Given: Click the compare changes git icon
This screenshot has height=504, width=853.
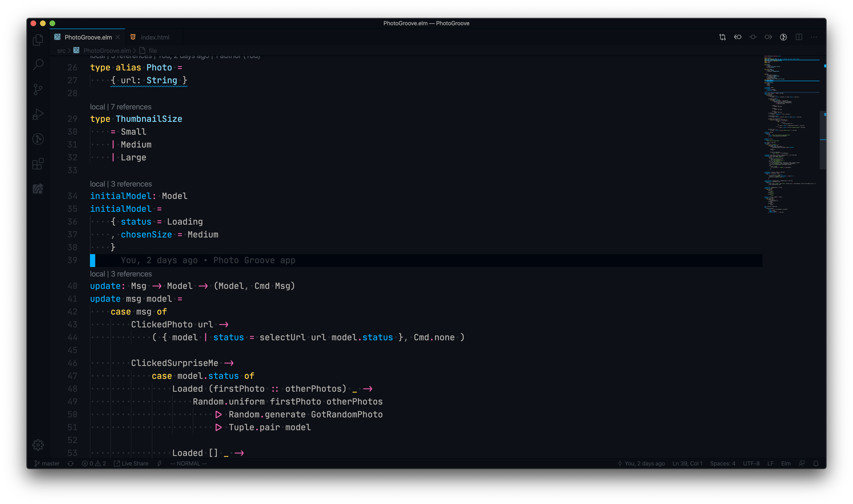Looking at the screenshot, I should point(722,37).
